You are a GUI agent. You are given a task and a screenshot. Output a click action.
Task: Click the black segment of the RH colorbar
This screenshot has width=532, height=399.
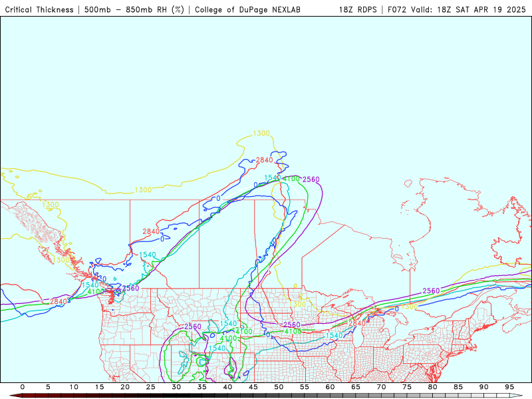176,396
